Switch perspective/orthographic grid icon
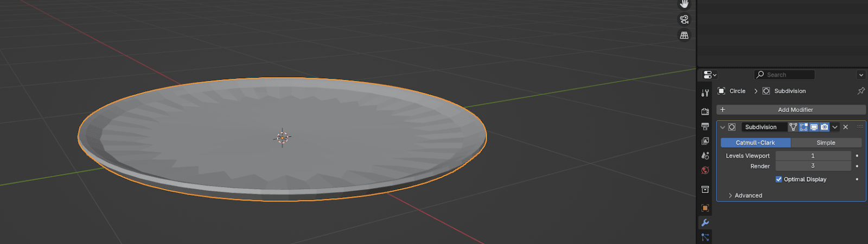This screenshot has width=868, height=244. (x=684, y=35)
